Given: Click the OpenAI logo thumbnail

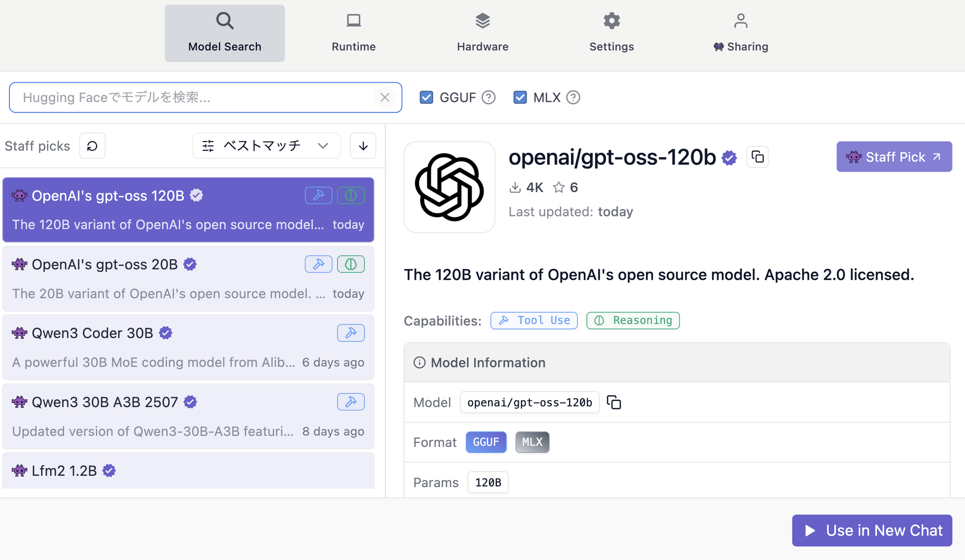Looking at the screenshot, I should pos(449,187).
